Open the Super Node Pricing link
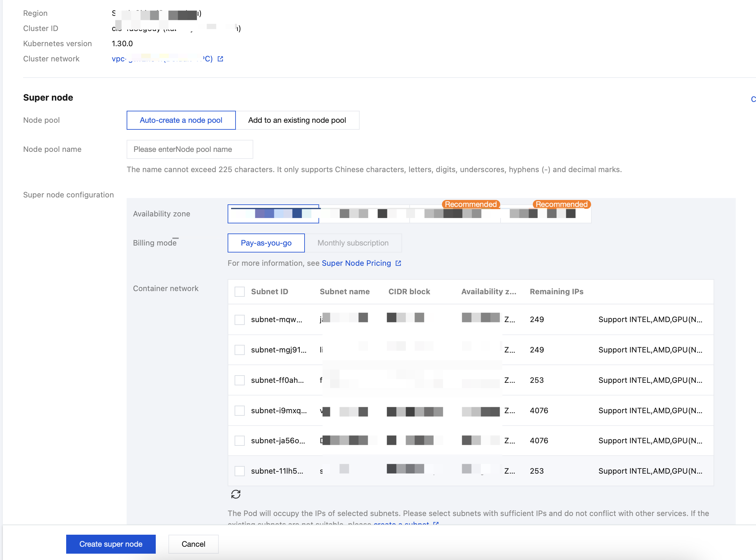This screenshot has width=756, height=560. point(356,263)
